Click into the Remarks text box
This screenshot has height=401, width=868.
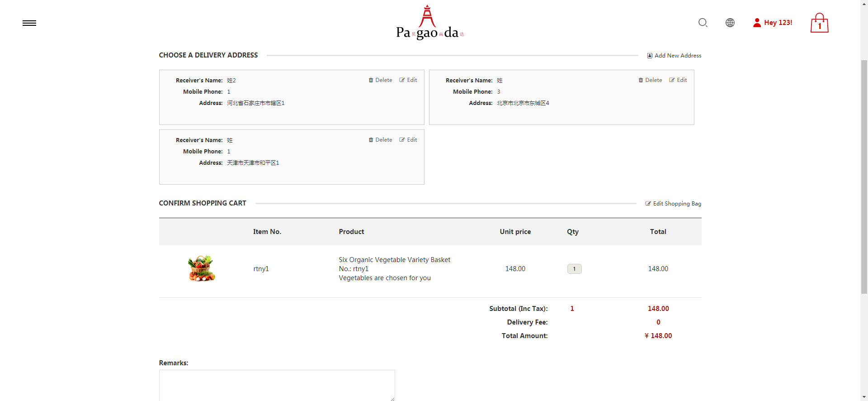tap(277, 385)
